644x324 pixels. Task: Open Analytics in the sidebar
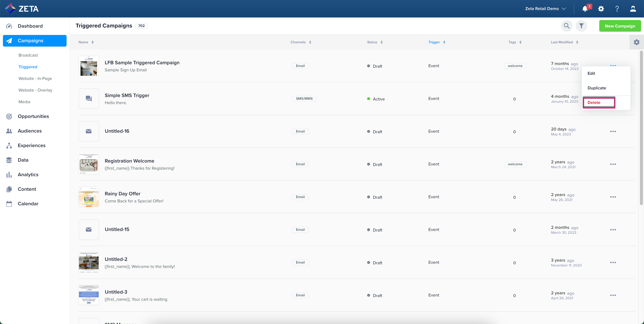pyautogui.click(x=28, y=175)
